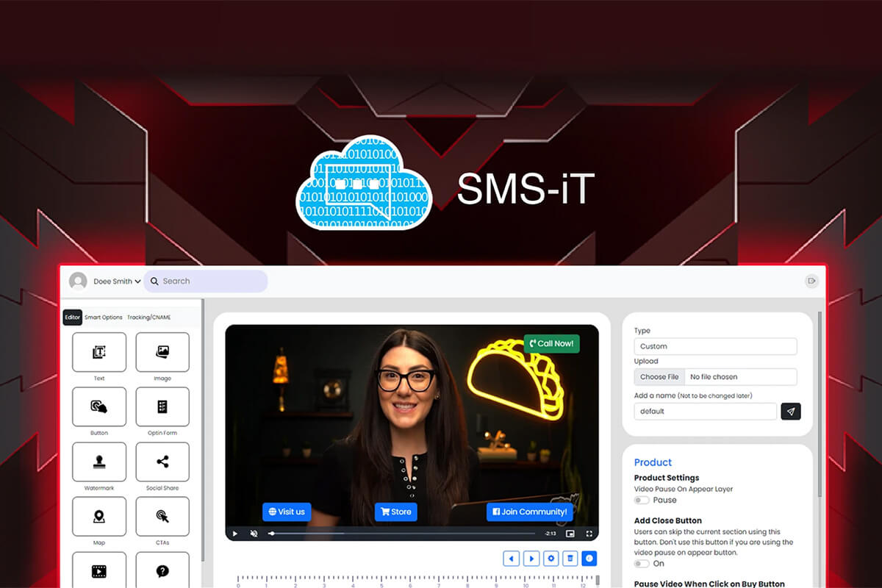Switch to the Smart Options tab
882x588 pixels.
pyautogui.click(x=104, y=318)
